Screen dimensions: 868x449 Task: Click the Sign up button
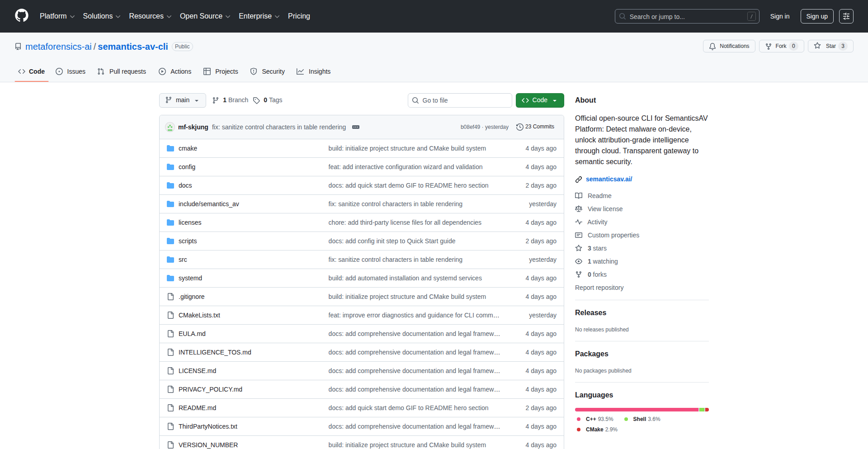[816, 16]
